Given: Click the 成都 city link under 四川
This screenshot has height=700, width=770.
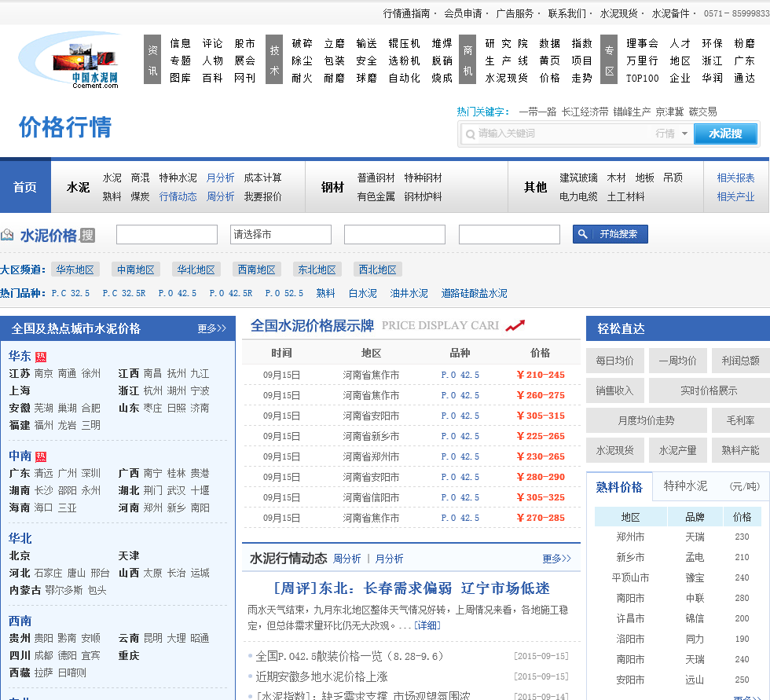Looking at the screenshot, I should (44, 655).
